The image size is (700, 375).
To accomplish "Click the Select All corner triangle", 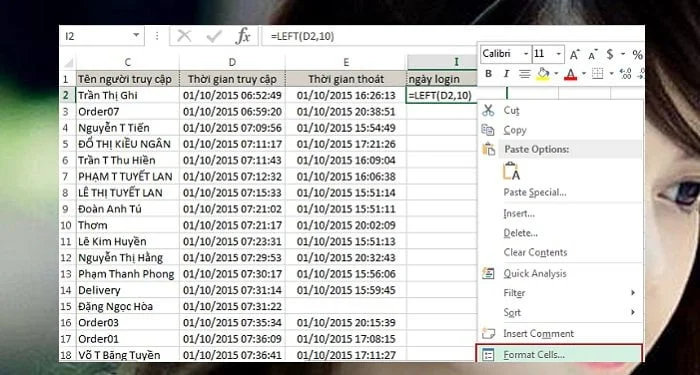I will tap(69, 62).
